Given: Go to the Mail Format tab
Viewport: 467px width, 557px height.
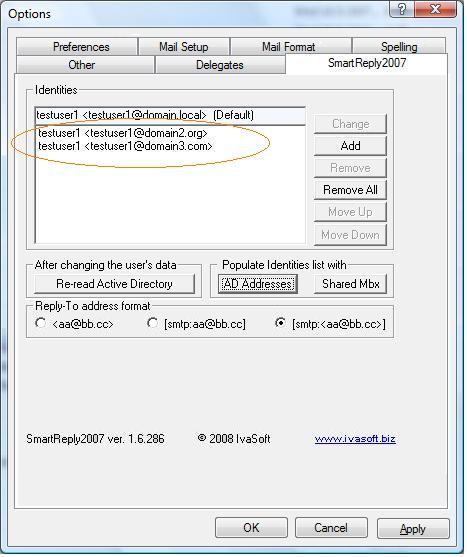Looking at the screenshot, I should coord(290,47).
